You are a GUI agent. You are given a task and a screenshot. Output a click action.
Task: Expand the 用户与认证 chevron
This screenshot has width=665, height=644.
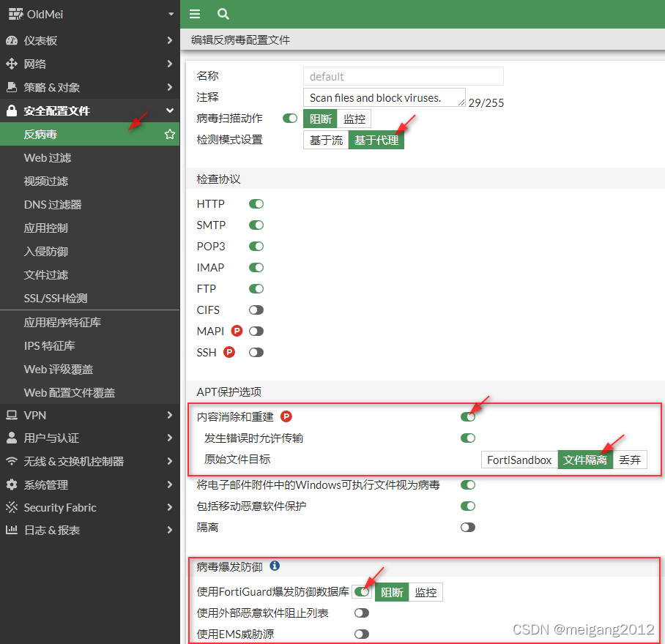(170, 438)
